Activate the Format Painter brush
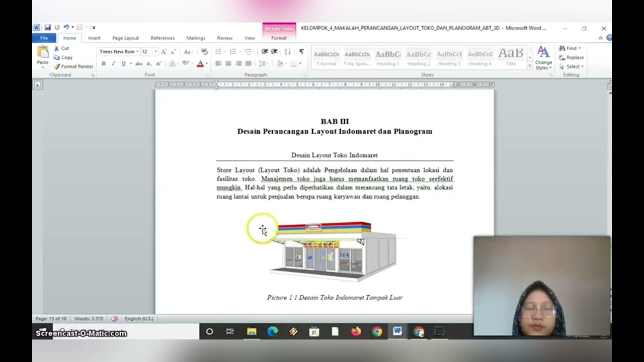The image size is (644, 362). click(73, 66)
